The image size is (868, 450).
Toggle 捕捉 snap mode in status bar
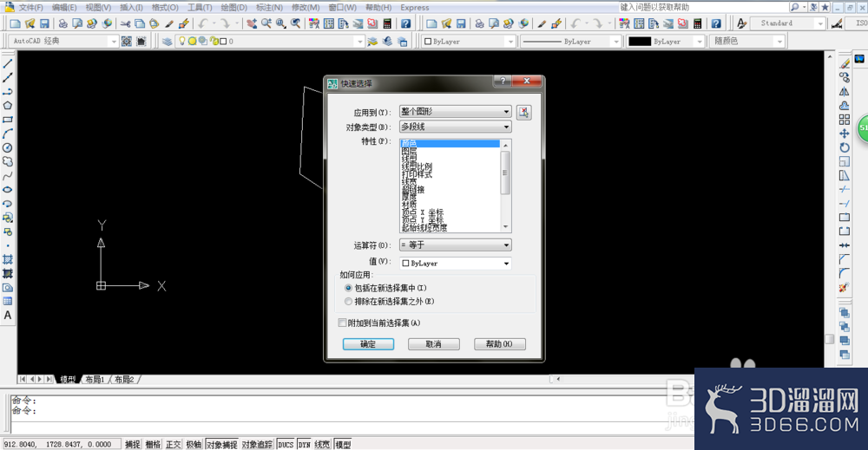[133, 444]
